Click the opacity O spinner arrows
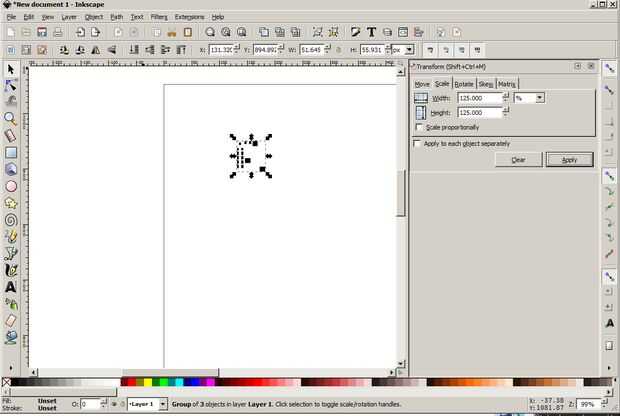This screenshot has width=620, height=416. [x=104, y=404]
